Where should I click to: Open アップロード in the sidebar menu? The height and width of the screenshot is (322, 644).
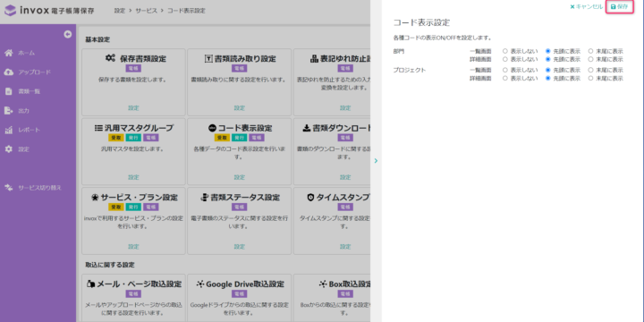35,72
